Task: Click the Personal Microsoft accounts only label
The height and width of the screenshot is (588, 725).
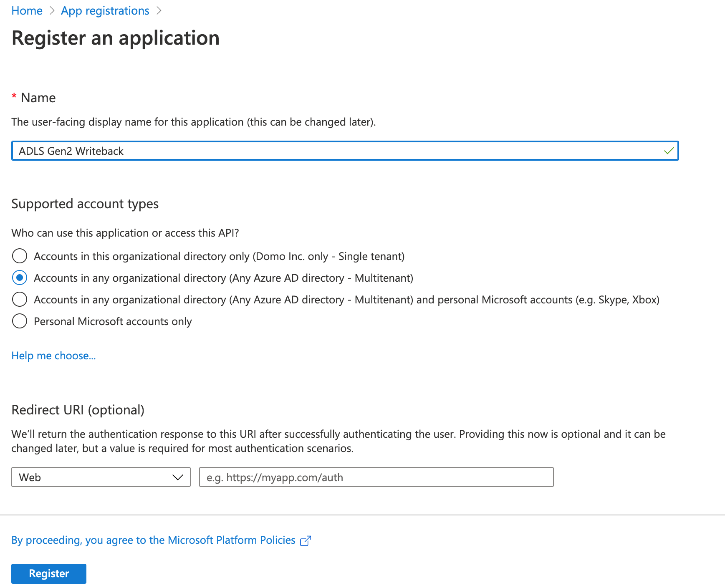Action: [x=113, y=321]
